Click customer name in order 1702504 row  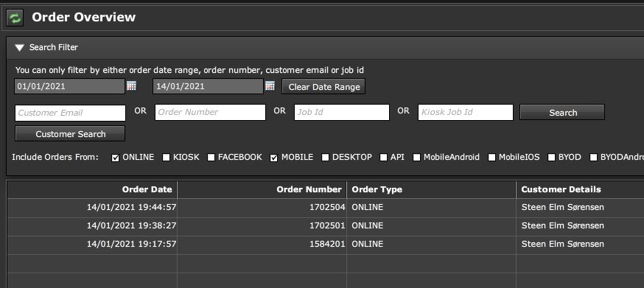point(563,208)
